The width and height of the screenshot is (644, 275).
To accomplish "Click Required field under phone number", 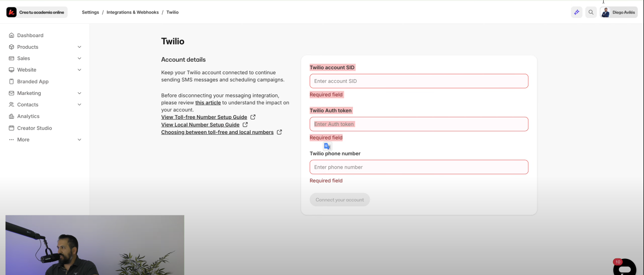I will 326,181.
